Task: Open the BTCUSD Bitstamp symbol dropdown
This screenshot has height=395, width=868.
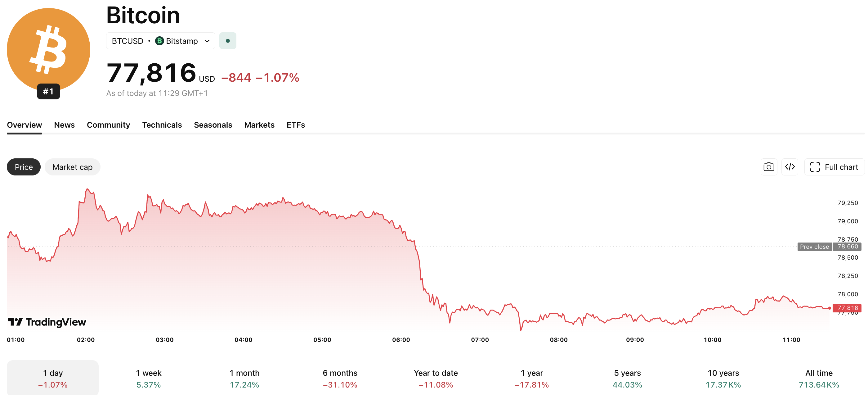Action: pyautogui.click(x=160, y=40)
